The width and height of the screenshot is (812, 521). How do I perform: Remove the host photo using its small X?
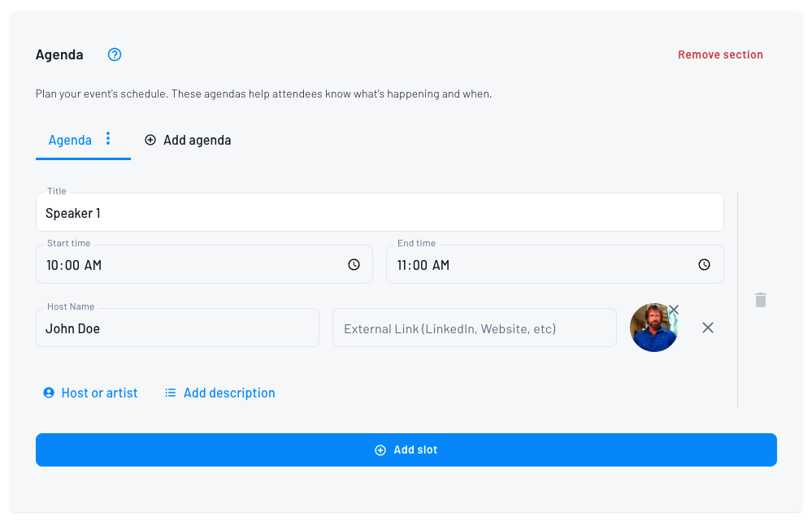pos(674,310)
